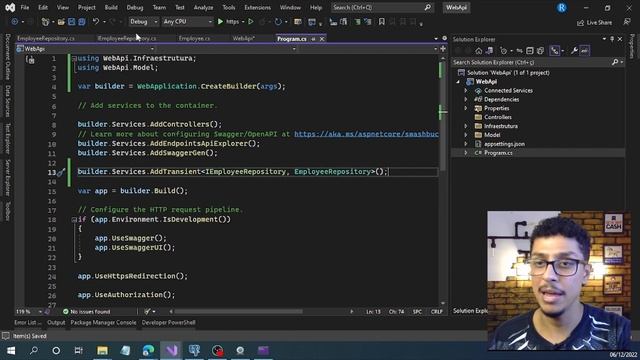The height and width of the screenshot is (360, 640).
Task: Open Windows Start menu
Action: 11,350
